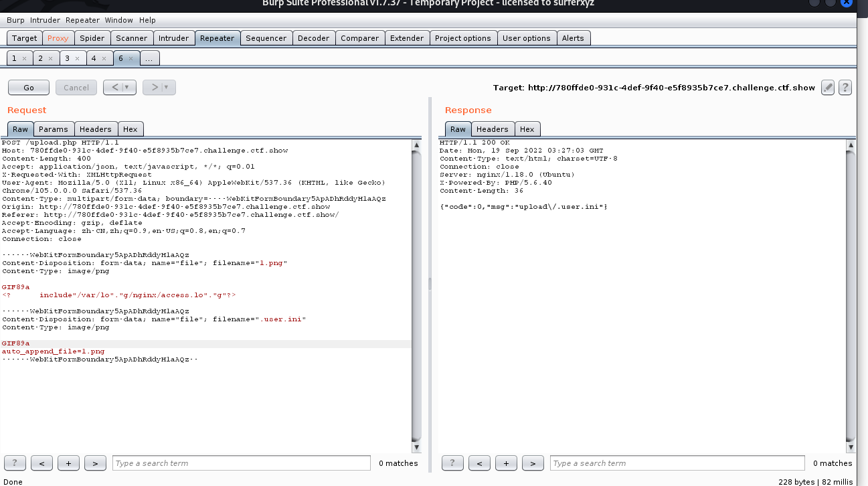Click the response pane scroll-up arrow

(x=851, y=145)
